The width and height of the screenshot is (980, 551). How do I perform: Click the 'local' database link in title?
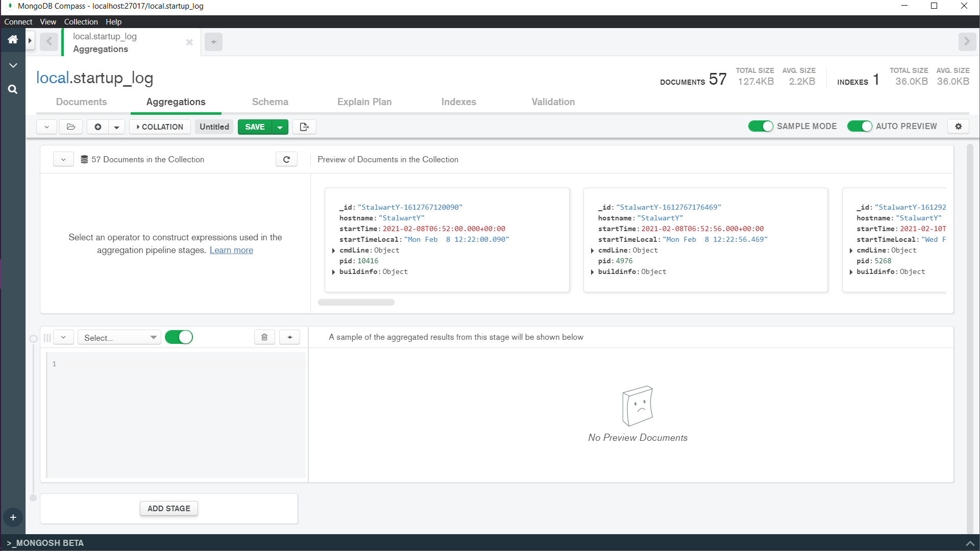[x=52, y=78]
